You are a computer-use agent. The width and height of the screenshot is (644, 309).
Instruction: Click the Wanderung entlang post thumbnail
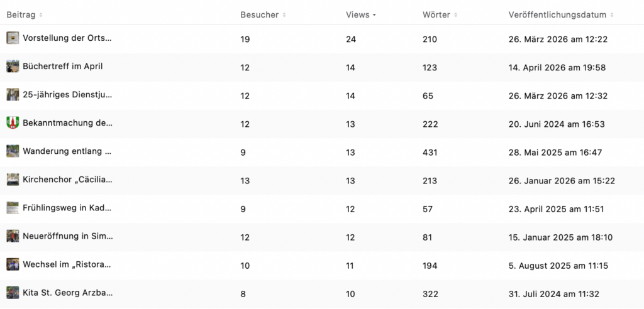coord(13,151)
